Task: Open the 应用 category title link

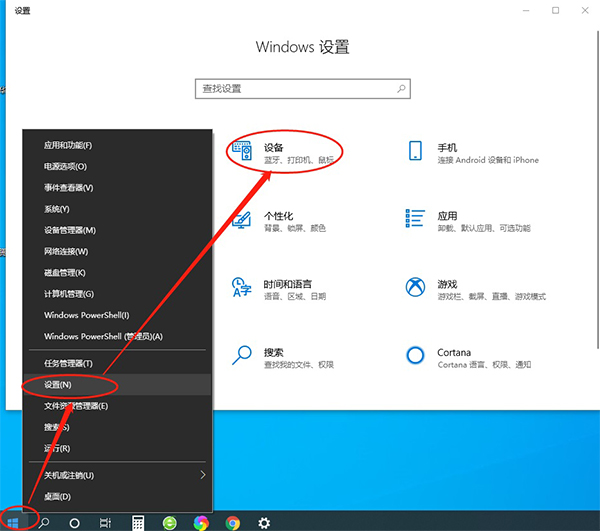Action: pos(447,216)
